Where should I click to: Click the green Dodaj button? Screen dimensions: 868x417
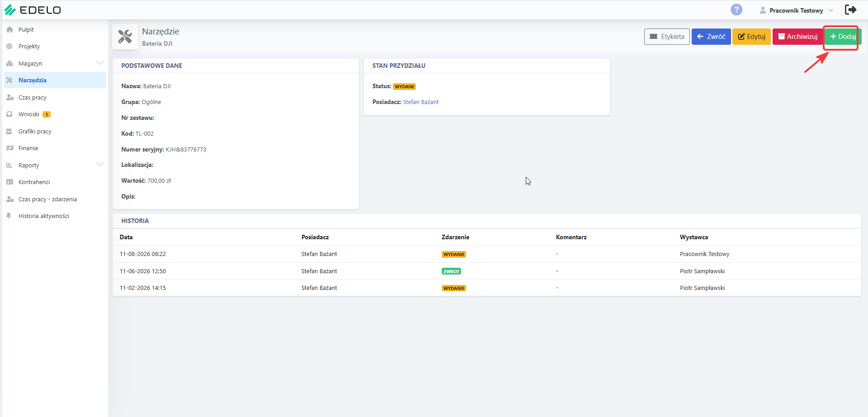[x=843, y=37]
